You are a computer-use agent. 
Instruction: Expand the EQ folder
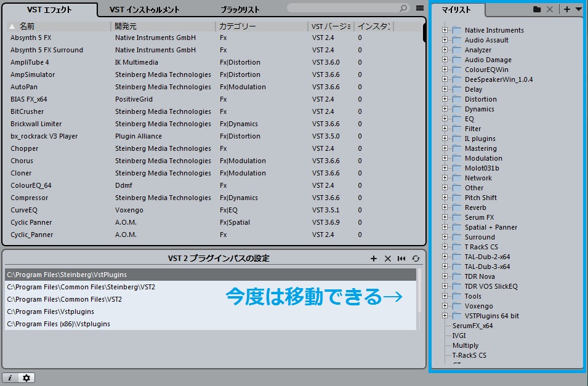(x=445, y=119)
